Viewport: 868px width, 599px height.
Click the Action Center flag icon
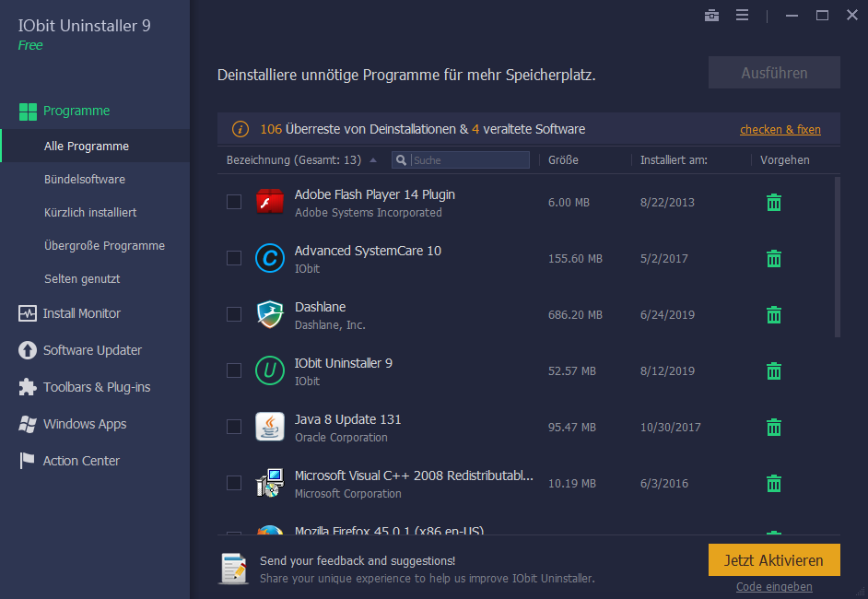[x=27, y=461]
